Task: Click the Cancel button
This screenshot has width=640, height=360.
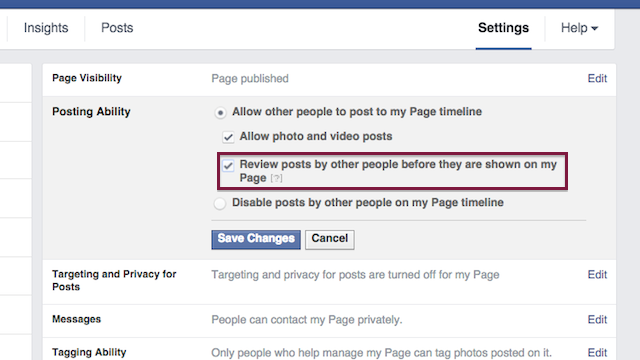Action: click(330, 239)
